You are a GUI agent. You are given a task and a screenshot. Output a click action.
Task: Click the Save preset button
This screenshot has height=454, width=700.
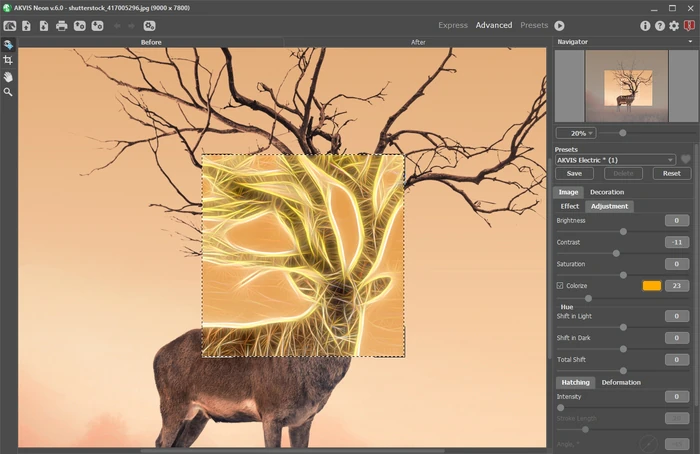pyautogui.click(x=574, y=173)
